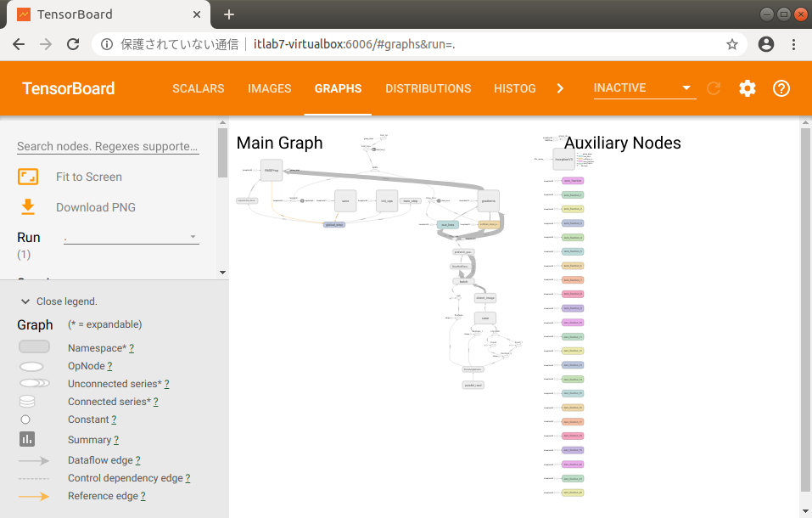Select the green zero_fraction_1 auxiliary node
This screenshot has width=812, height=518.
click(573, 195)
